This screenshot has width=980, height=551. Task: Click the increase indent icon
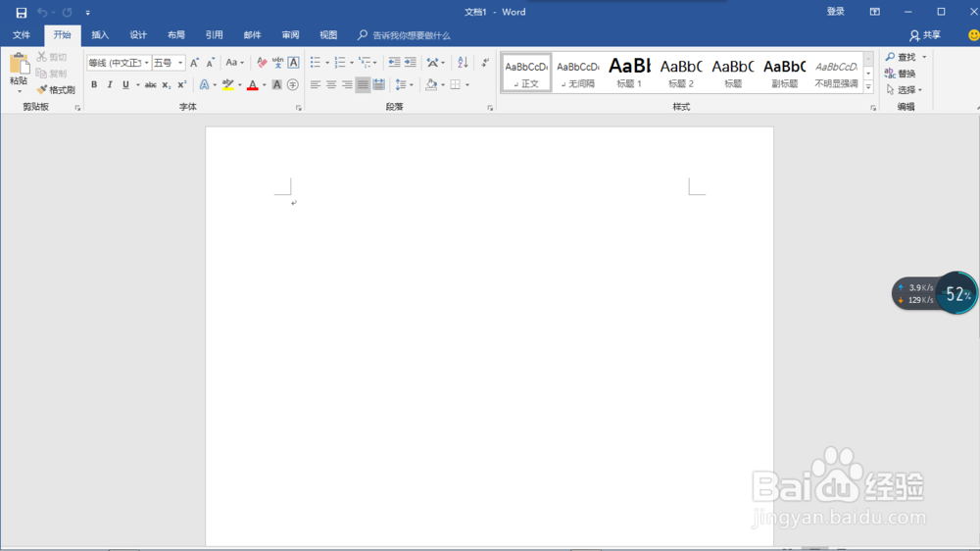click(x=410, y=62)
